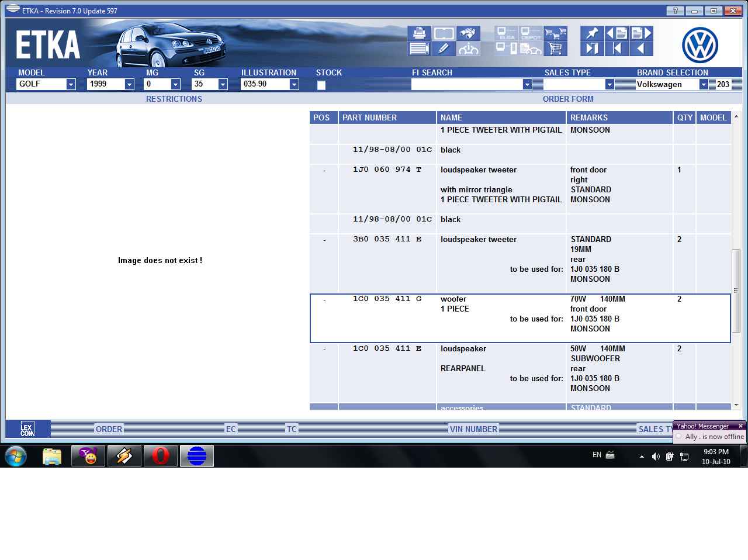
Task: Click the parts list scroll up arrow
Action: (736, 116)
